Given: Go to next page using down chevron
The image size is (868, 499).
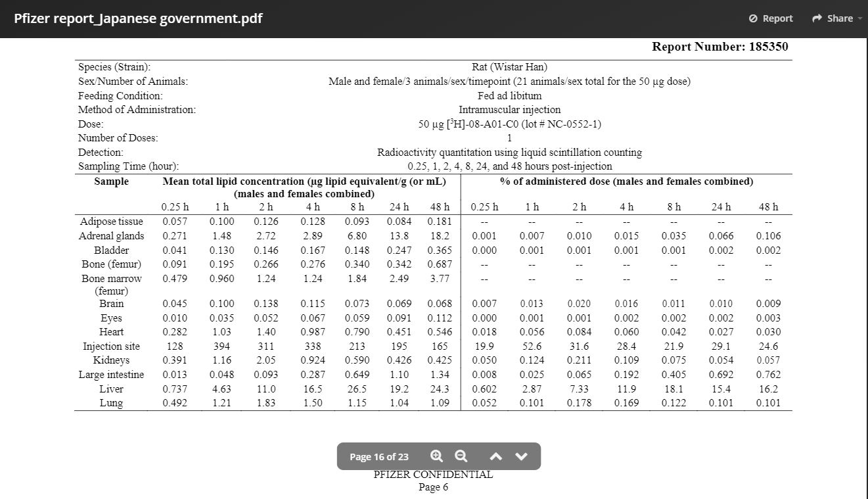Looking at the screenshot, I should 522,456.
